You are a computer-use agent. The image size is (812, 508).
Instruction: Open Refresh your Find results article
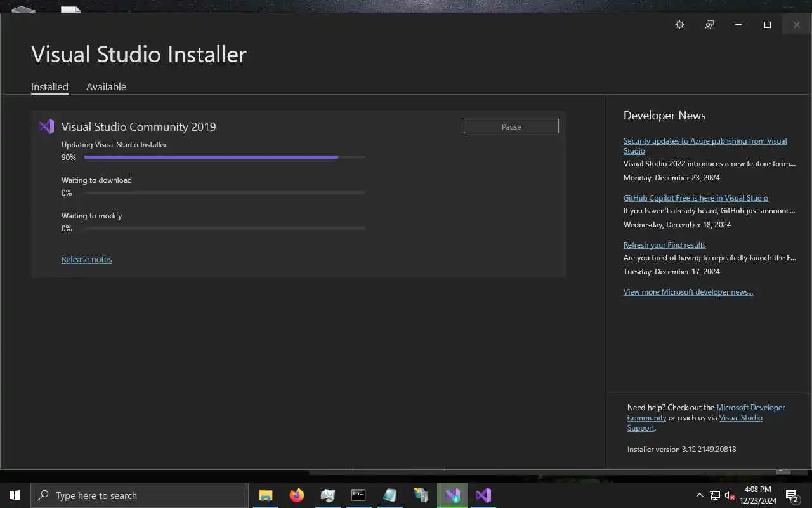[x=664, y=245]
